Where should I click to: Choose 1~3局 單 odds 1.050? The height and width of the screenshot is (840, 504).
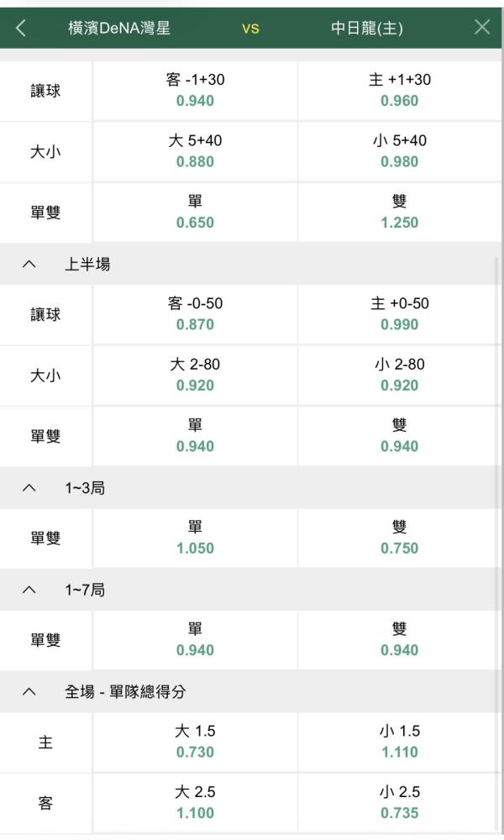click(x=195, y=538)
